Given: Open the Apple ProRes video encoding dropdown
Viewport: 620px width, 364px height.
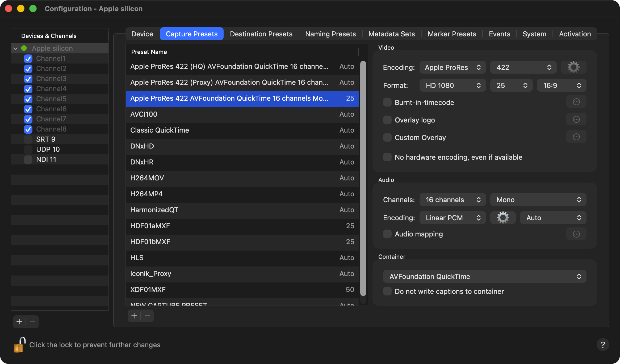Looking at the screenshot, I should click(453, 67).
